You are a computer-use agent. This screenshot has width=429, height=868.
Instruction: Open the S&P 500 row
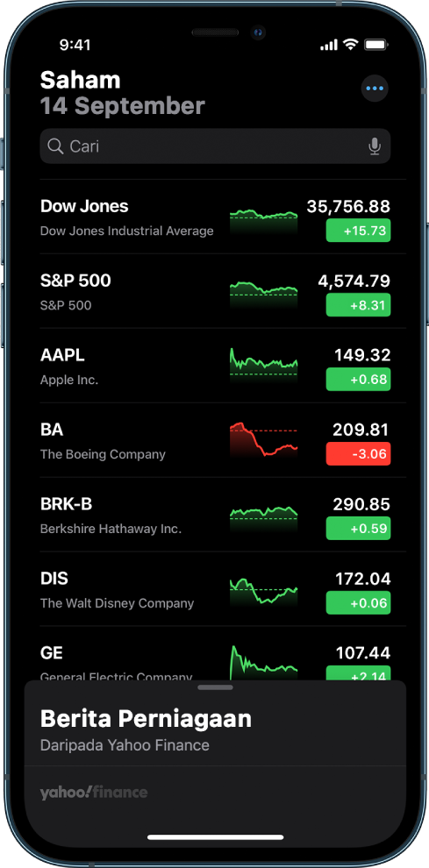coord(215,292)
